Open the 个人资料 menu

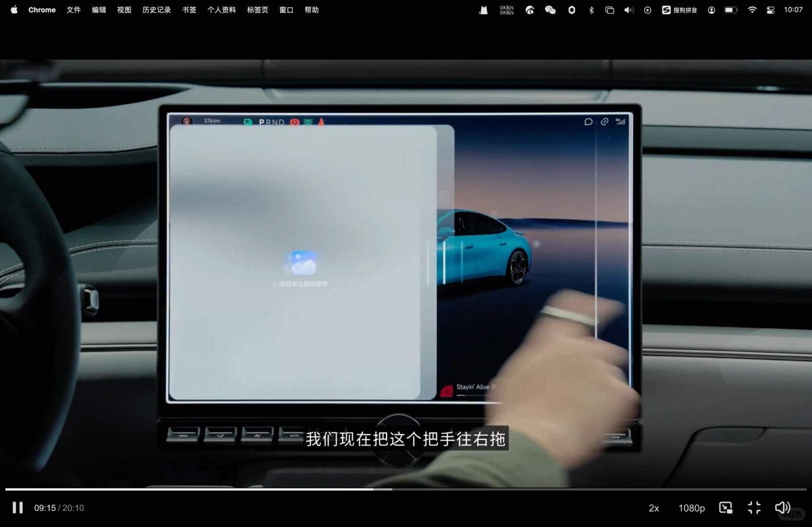(x=222, y=10)
